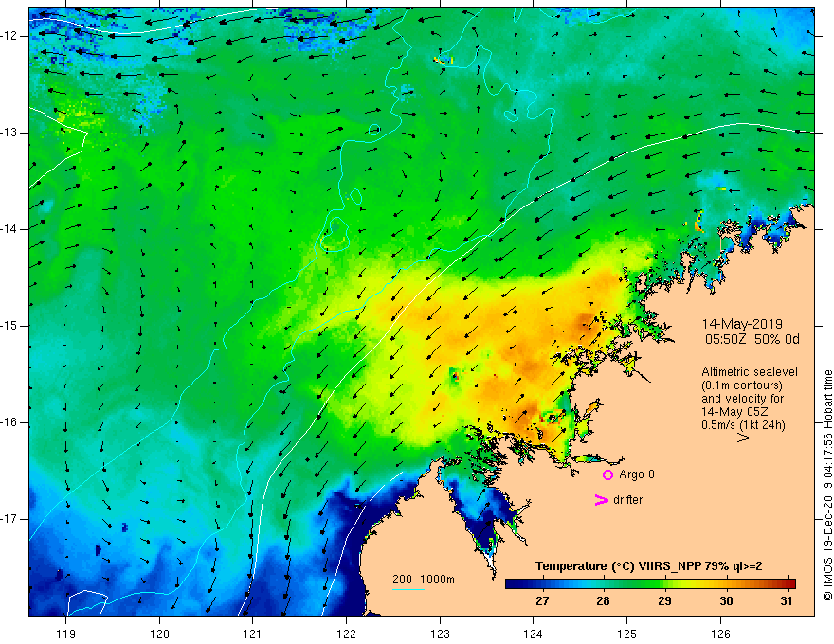
Task: Click the longitude axis label 119
Action: (66, 634)
